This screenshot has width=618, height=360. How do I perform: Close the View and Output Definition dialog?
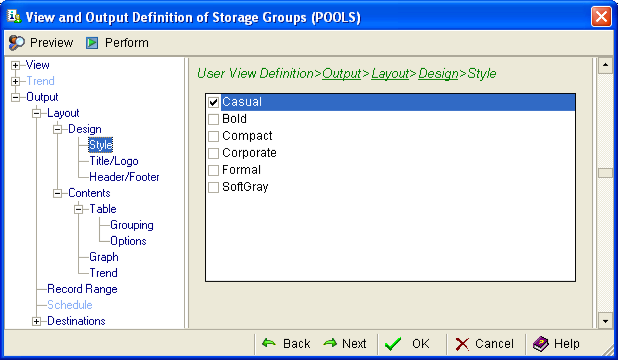(601, 17)
